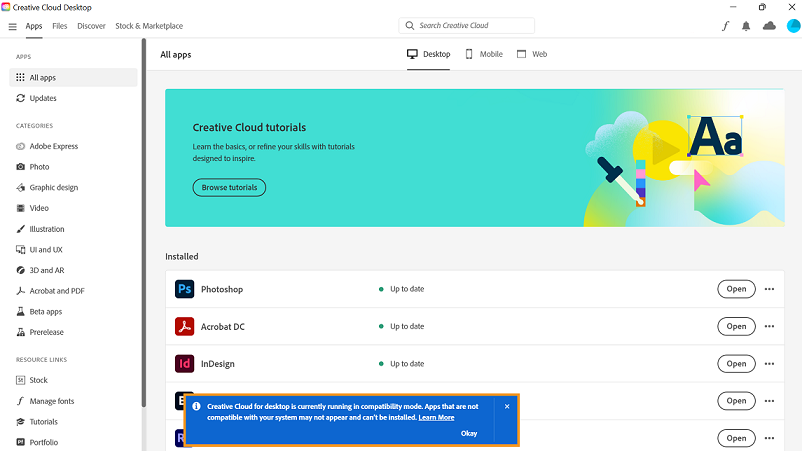Click the Search Creative Cloud field
Image resolution: width=802 pixels, height=451 pixels.
pyautogui.click(x=466, y=26)
